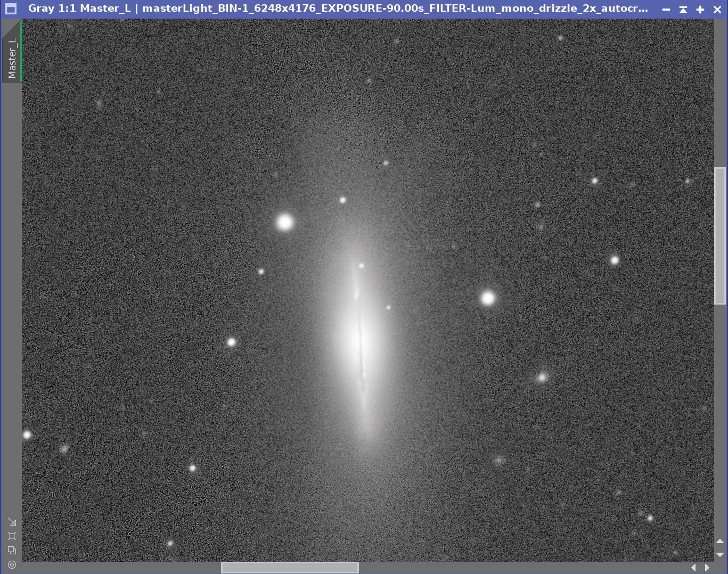728x574 pixels.
Task: Select the Master_L view tab
Action: coord(11,52)
